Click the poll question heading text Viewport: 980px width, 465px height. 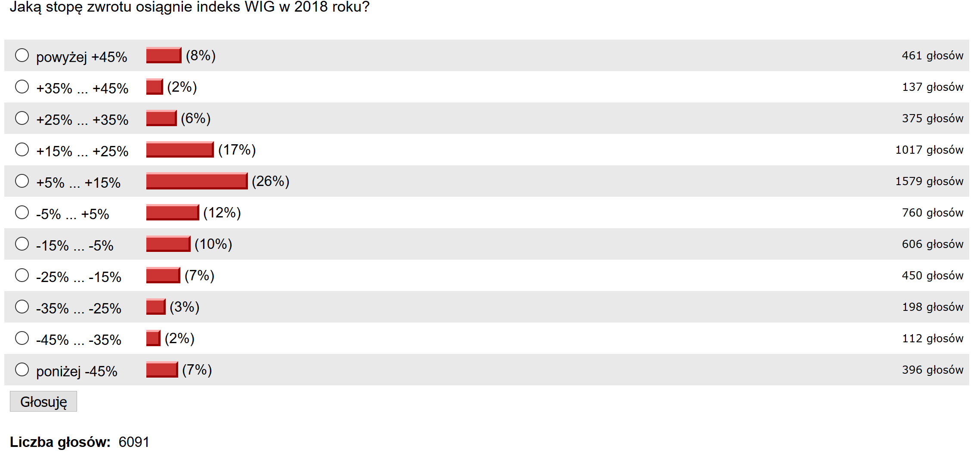pyautogui.click(x=189, y=7)
